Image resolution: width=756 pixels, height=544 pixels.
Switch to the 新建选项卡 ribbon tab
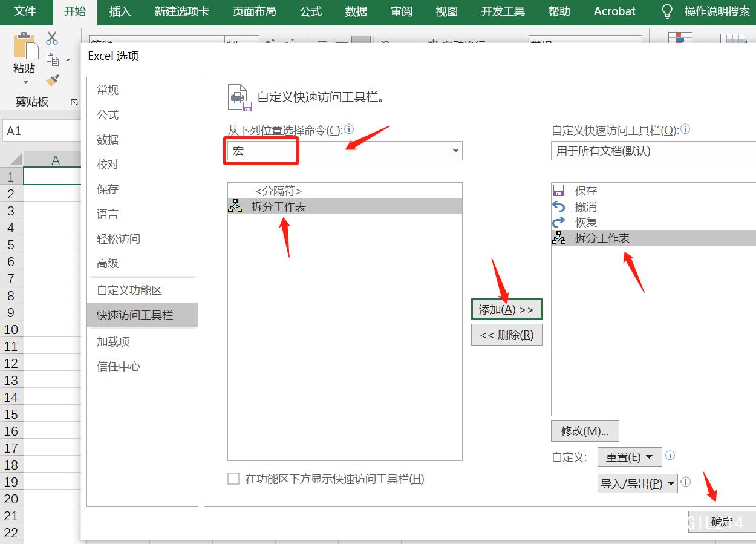(181, 11)
